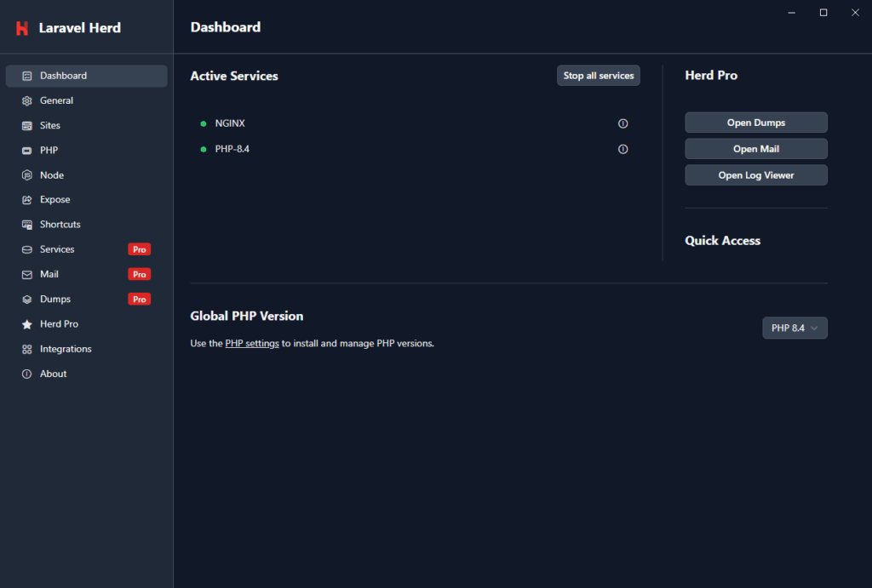Screen dimensions: 872x588
Task: Click the About info icon
Action: click(26, 374)
